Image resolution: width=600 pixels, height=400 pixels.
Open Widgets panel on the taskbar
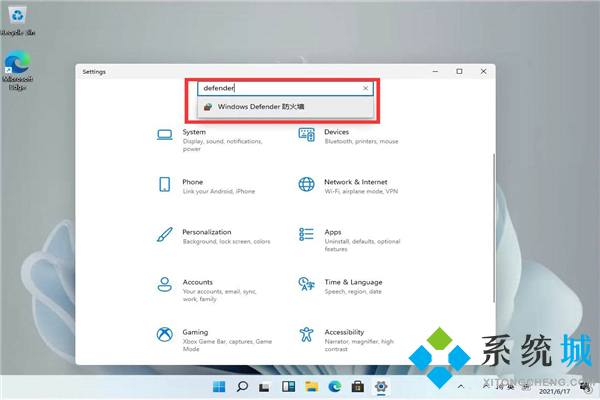click(x=289, y=387)
